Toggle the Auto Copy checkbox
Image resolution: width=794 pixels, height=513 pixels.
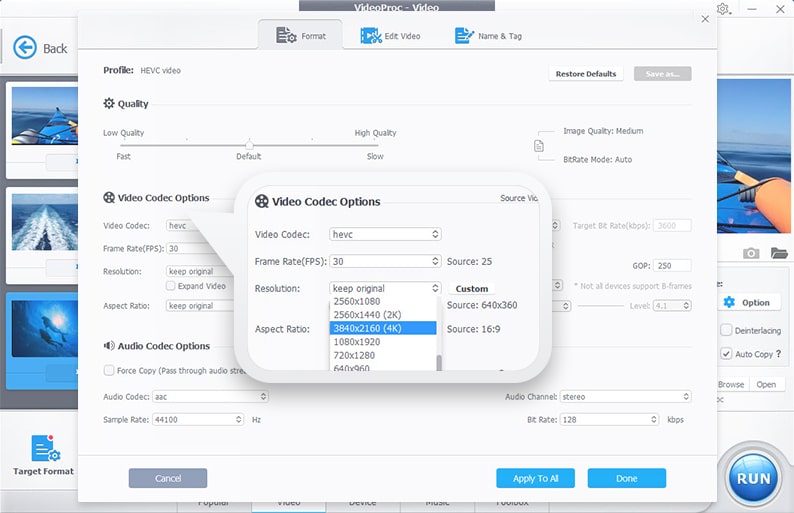click(x=726, y=353)
